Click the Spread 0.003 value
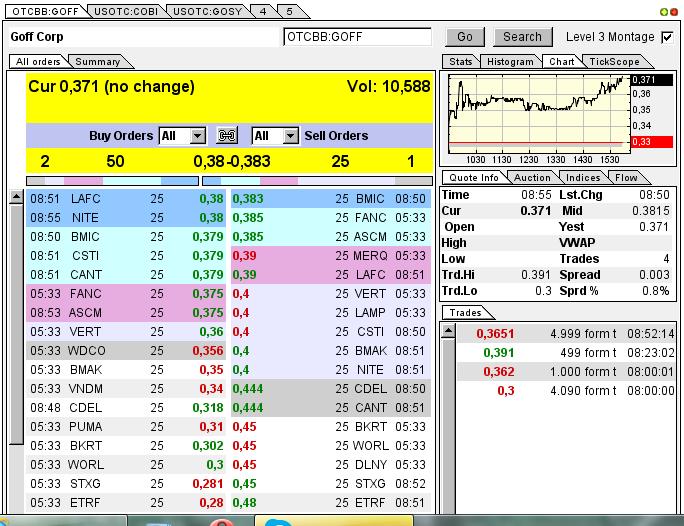 tap(654, 275)
